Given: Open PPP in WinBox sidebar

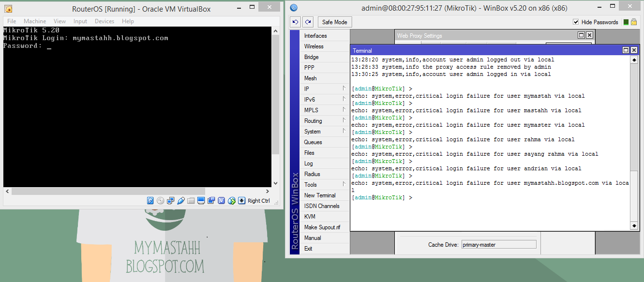Looking at the screenshot, I should pos(325,68).
